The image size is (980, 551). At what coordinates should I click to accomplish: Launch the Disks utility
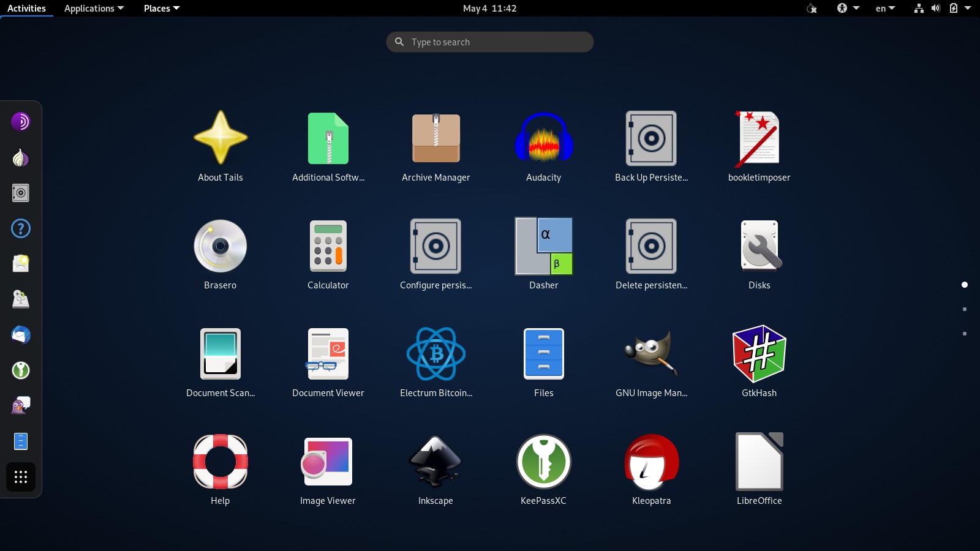coord(759,255)
